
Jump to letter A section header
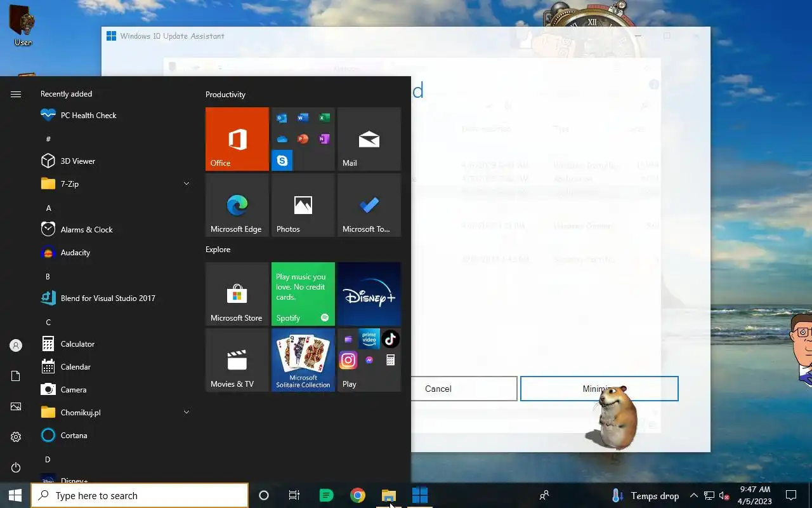click(48, 208)
